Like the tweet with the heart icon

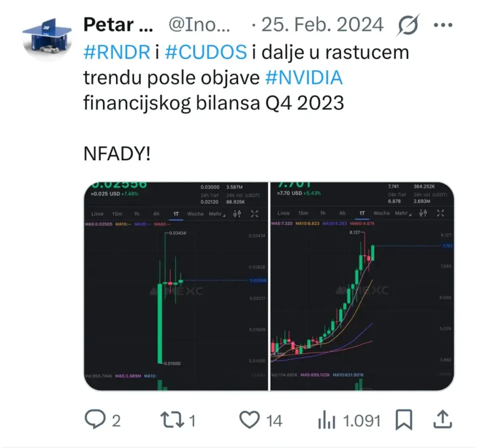[x=249, y=420]
